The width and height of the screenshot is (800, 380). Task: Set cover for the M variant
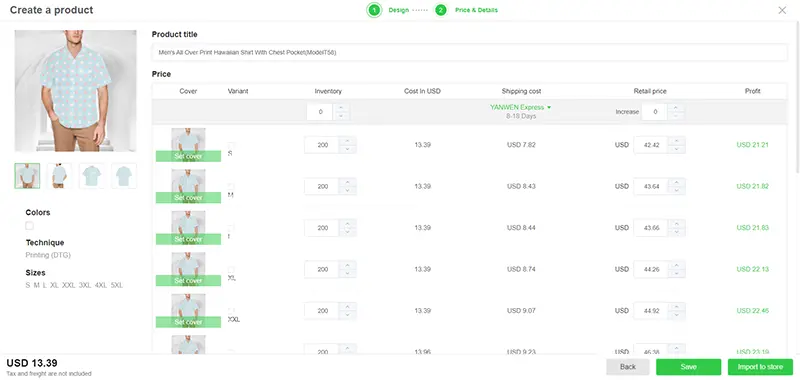pos(188,197)
